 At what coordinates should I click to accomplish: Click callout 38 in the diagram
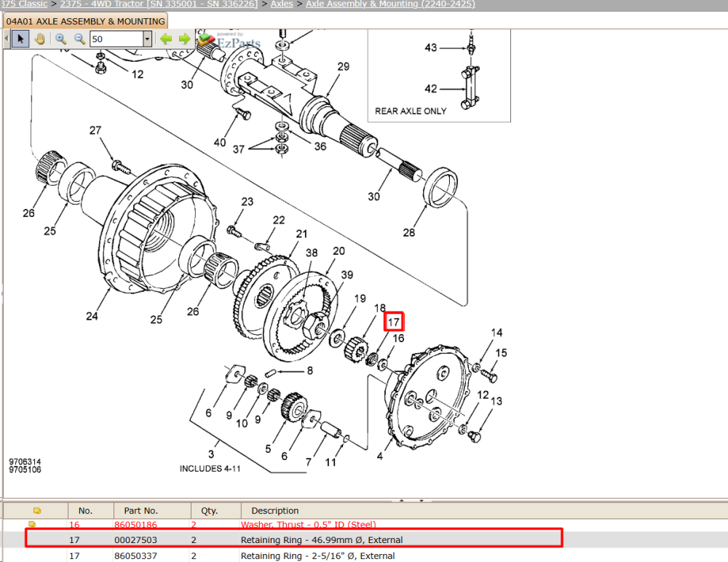pyautogui.click(x=312, y=253)
